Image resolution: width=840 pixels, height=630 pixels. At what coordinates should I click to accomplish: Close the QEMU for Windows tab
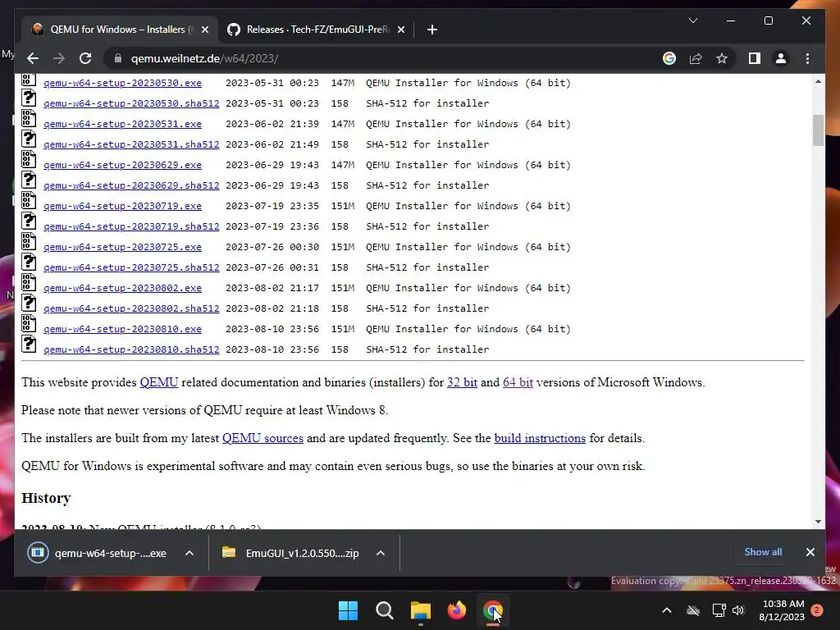204,30
